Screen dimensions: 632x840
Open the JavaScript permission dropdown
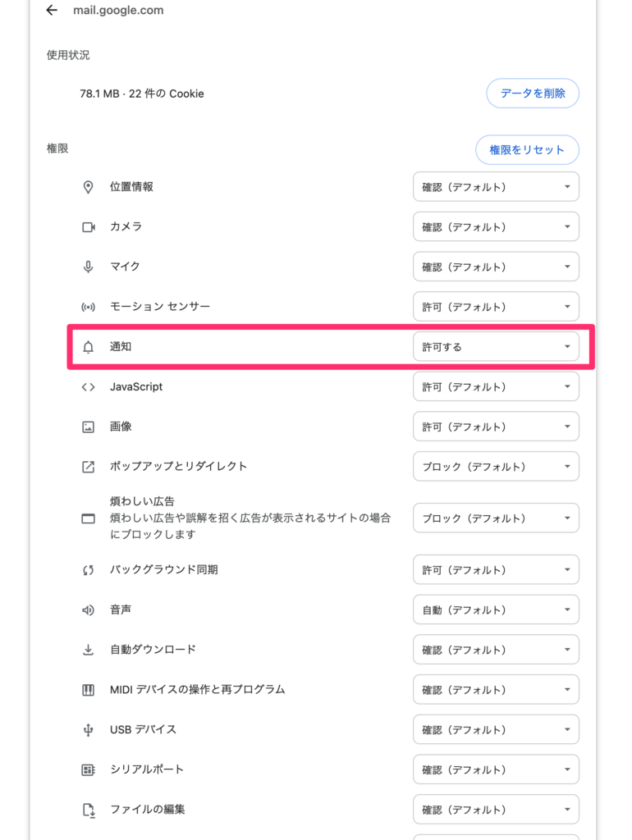[x=496, y=386]
